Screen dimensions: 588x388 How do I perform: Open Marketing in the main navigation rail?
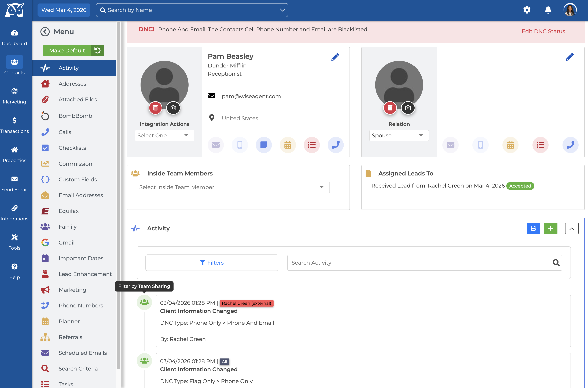14,96
